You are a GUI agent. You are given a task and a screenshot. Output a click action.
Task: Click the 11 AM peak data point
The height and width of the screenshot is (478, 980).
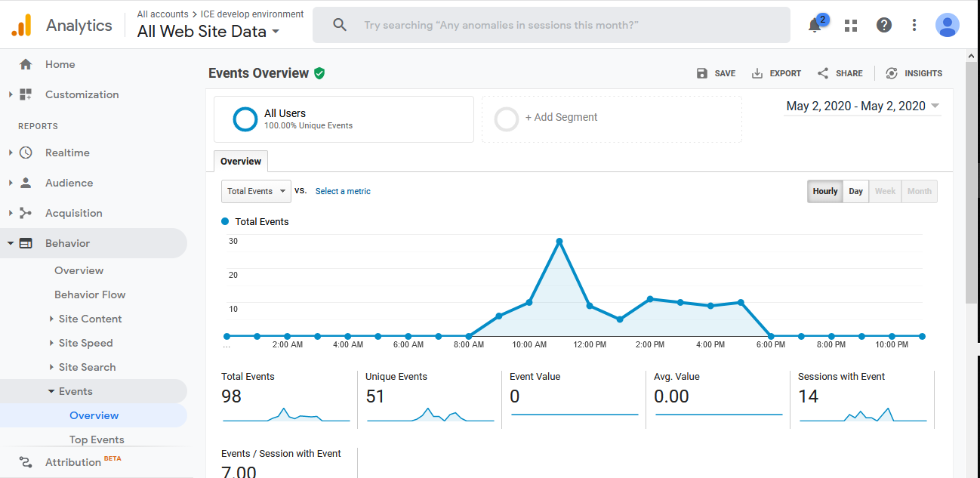point(559,242)
